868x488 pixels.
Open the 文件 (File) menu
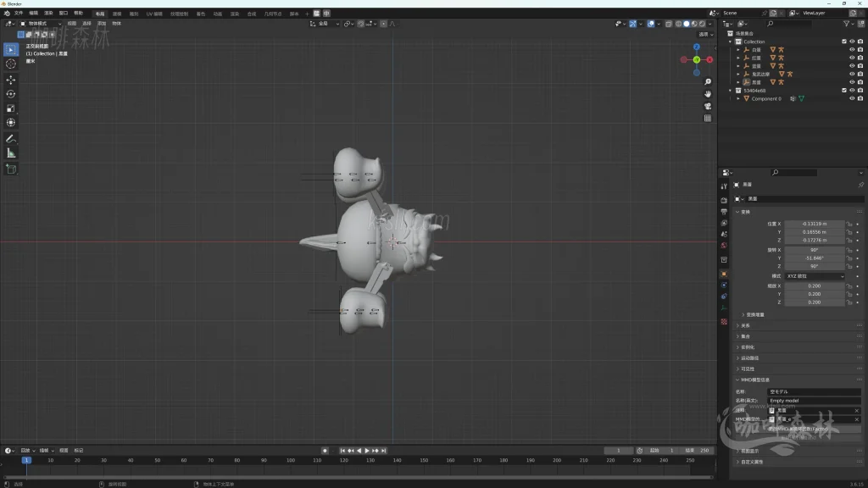click(19, 14)
